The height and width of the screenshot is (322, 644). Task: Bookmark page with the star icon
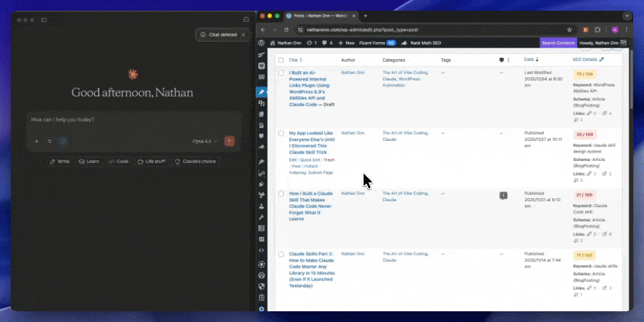click(x=570, y=30)
